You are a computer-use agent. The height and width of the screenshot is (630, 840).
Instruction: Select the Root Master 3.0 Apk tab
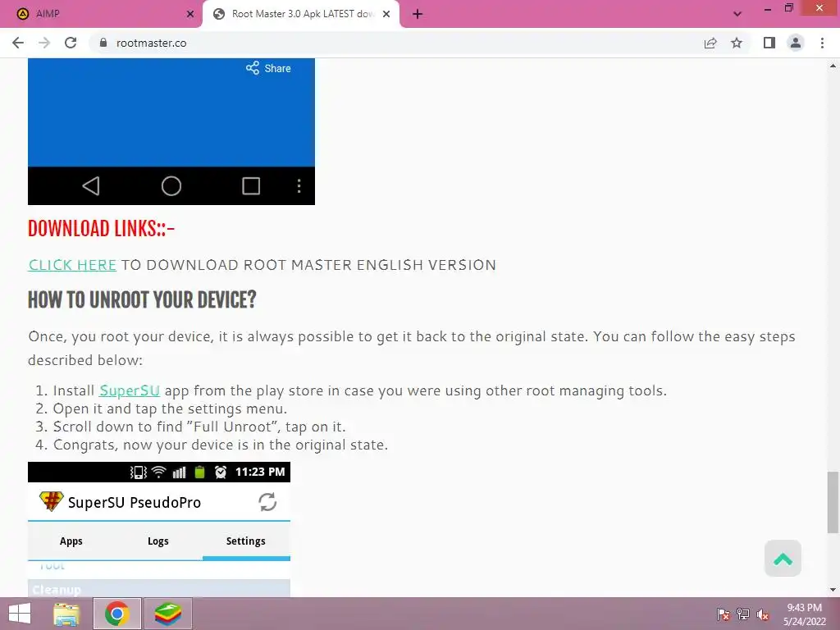pyautogui.click(x=301, y=15)
